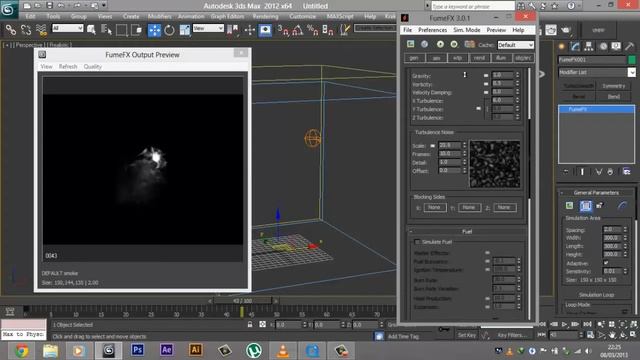The height and width of the screenshot is (360, 640).
Task: Open FumeFX Preferences menu
Action: [x=432, y=30]
